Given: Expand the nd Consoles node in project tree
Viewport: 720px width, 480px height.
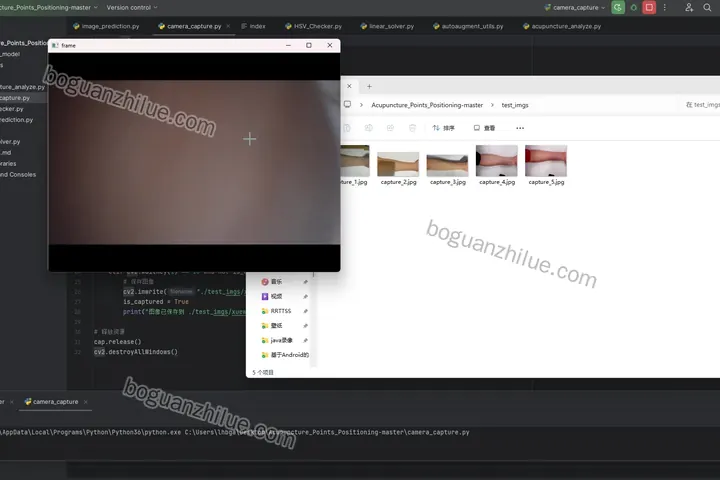Looking at the screenshot, I should (x=18, y=175).
